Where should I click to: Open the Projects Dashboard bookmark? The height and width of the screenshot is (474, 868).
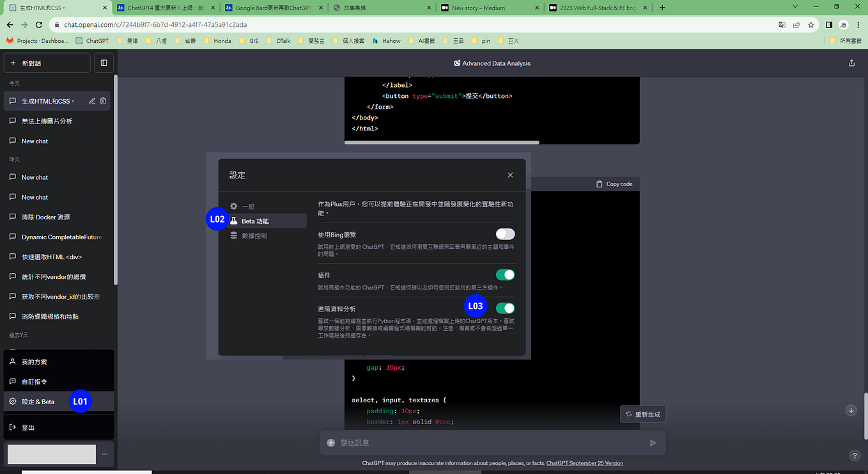[36, 40]
